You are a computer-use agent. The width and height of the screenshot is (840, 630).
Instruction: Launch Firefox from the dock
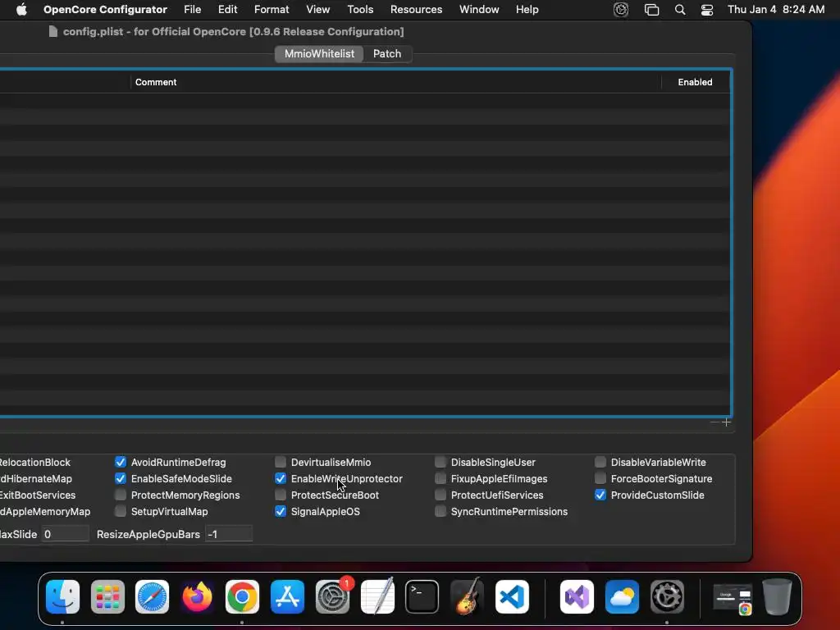[x=197, y=596]
